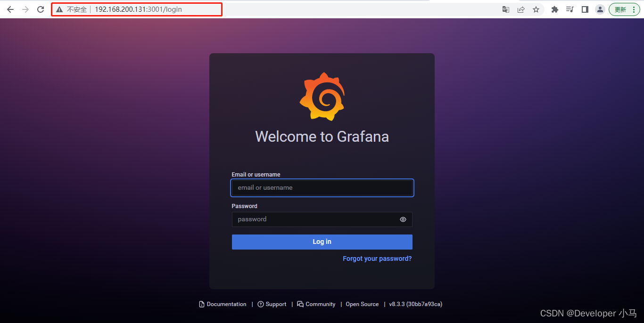Focus the Password input field
The width and height of the screenshot is (644, 323).
tap(322, 219)
